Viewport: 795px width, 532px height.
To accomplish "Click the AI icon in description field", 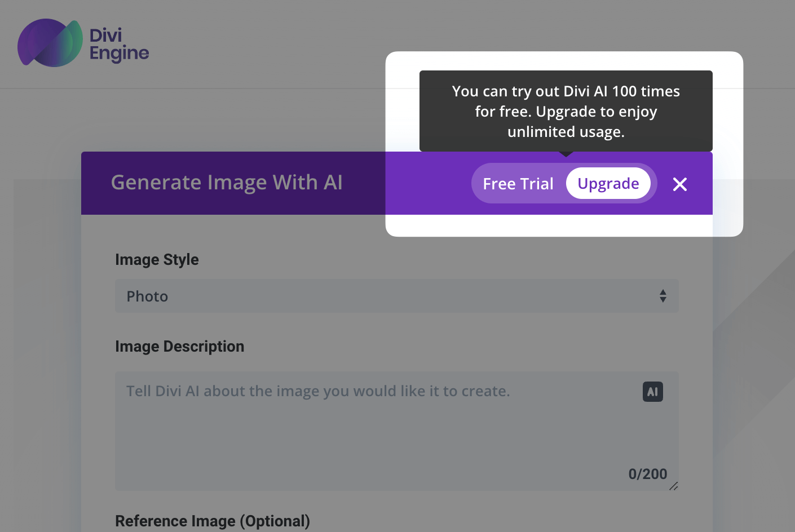I will tap(653, 392).
